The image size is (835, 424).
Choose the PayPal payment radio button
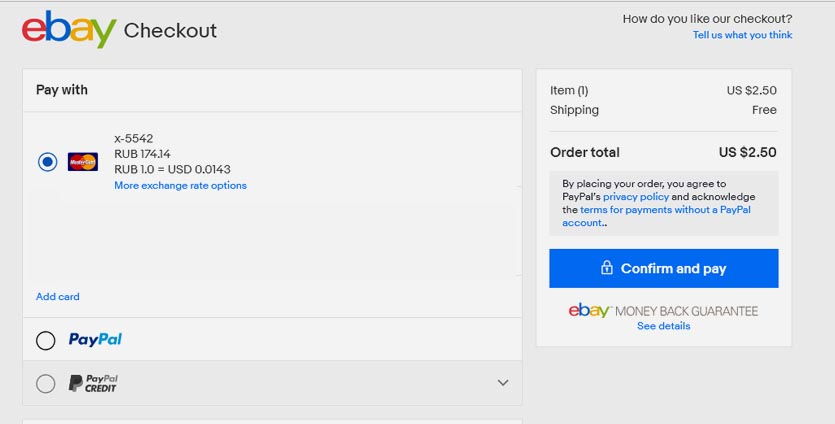click(x=46, y=341)
